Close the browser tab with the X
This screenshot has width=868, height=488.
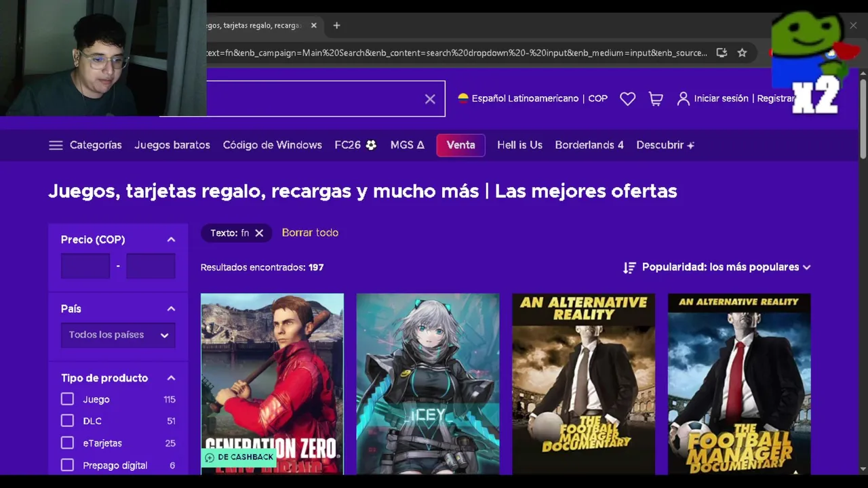tap(313, 25)
